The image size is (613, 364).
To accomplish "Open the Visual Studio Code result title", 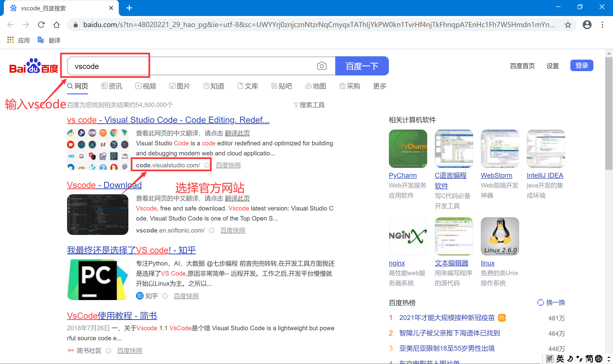I will pos(168,120).
